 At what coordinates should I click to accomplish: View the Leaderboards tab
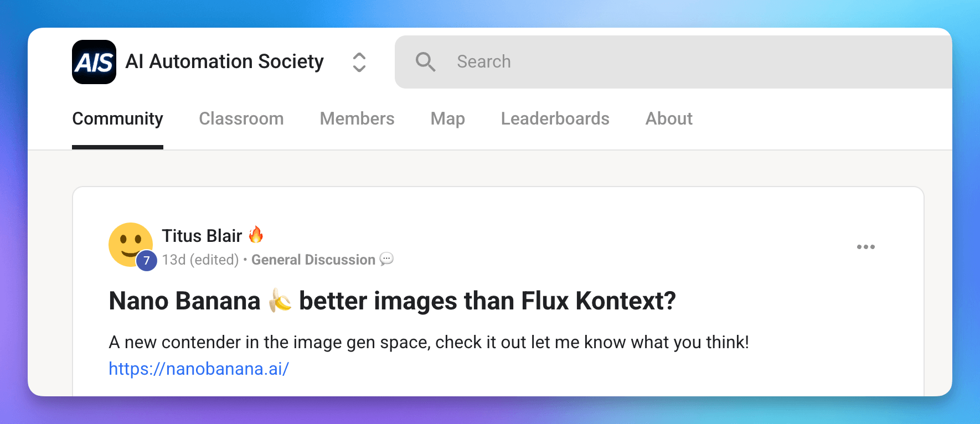tap(555, 119)
